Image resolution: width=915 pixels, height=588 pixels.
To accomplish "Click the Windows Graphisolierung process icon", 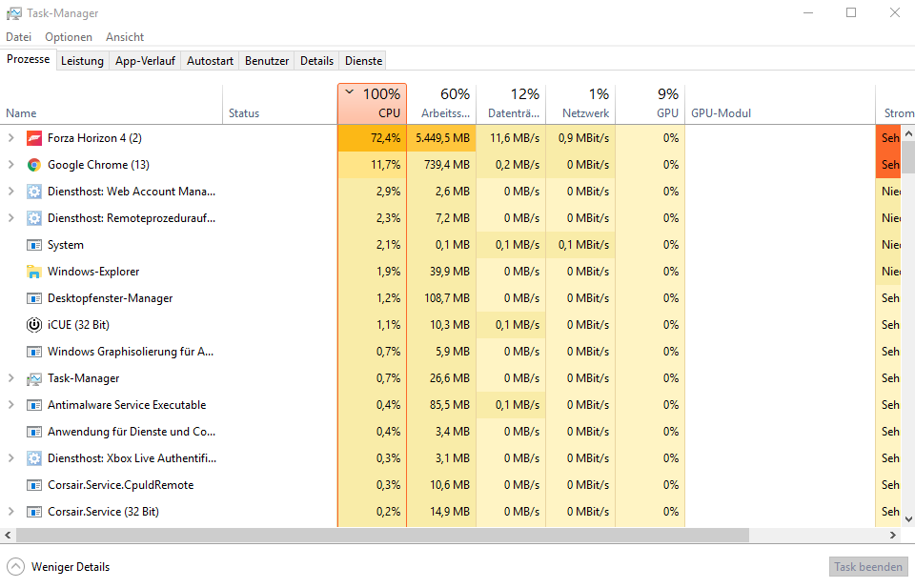I will pos(34,352).
